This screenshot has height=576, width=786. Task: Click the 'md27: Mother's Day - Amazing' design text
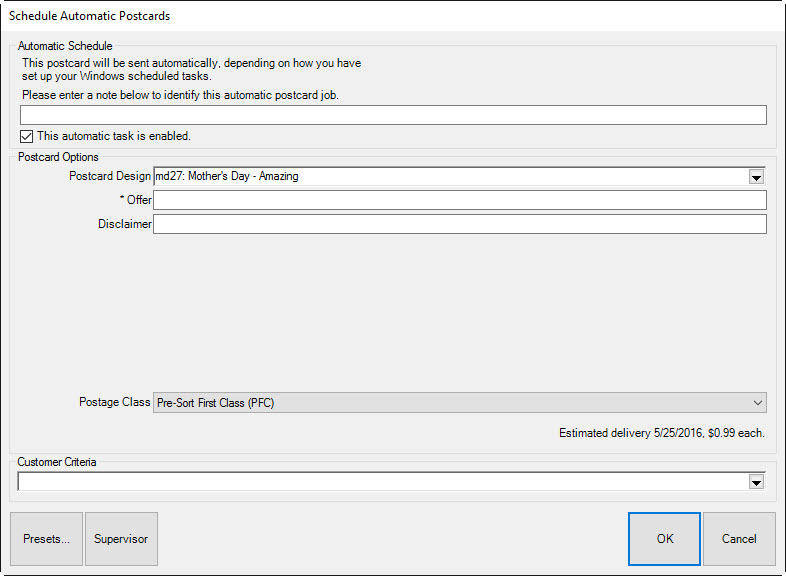pos(228,177)
